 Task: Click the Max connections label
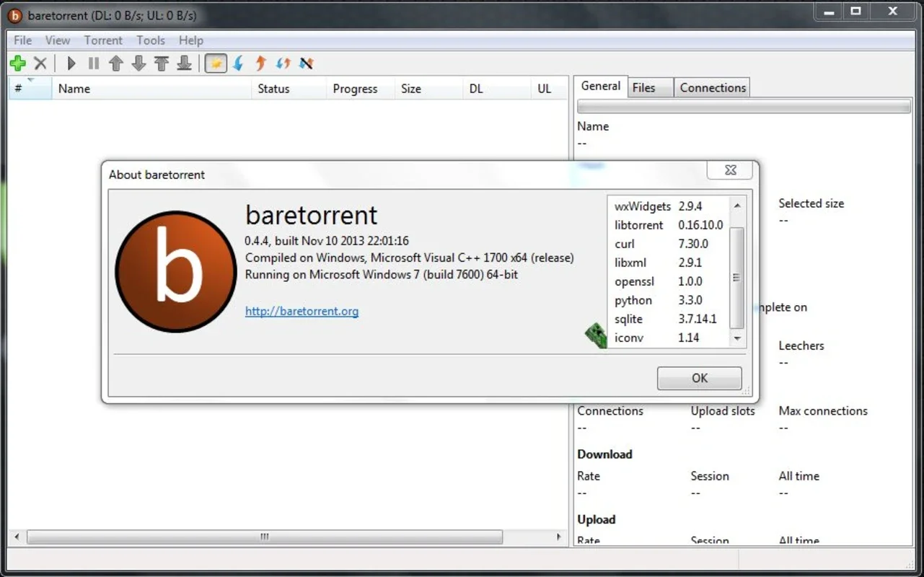(823, 411)
